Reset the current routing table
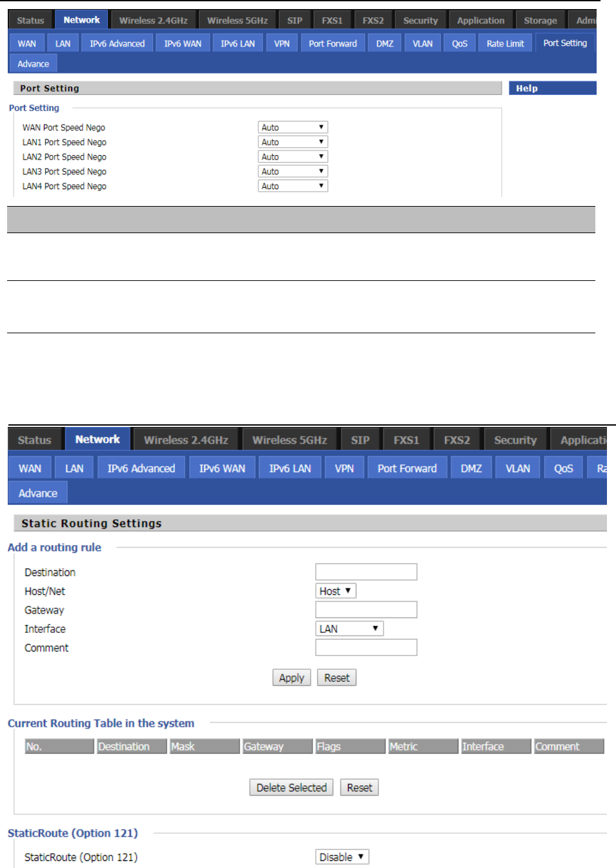Viewport: 616px width, 868px height. pos(360,787)
